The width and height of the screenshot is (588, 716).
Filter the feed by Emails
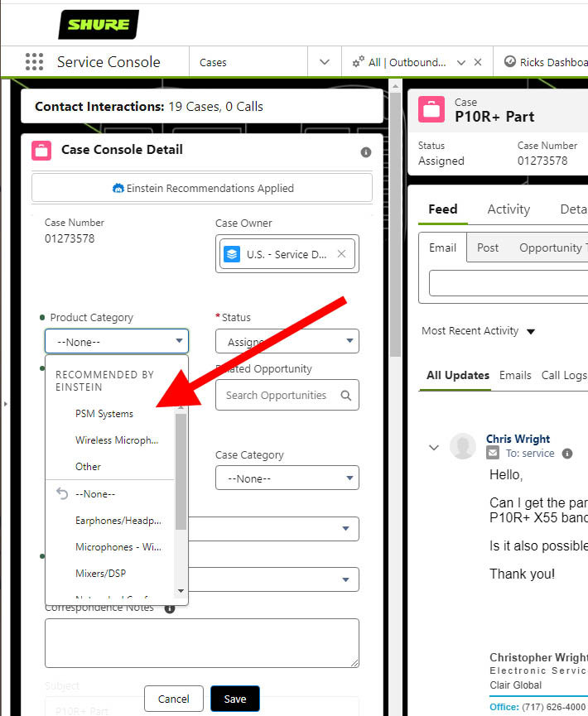coord(515,375)
